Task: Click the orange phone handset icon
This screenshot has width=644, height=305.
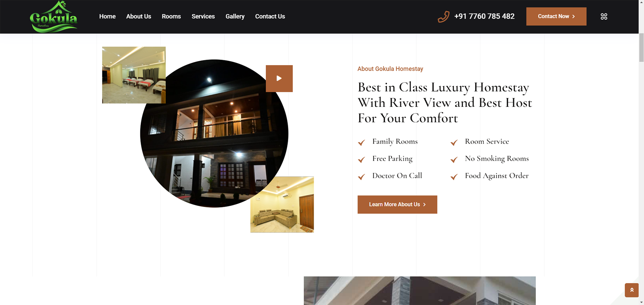Action: pos(443,16)
